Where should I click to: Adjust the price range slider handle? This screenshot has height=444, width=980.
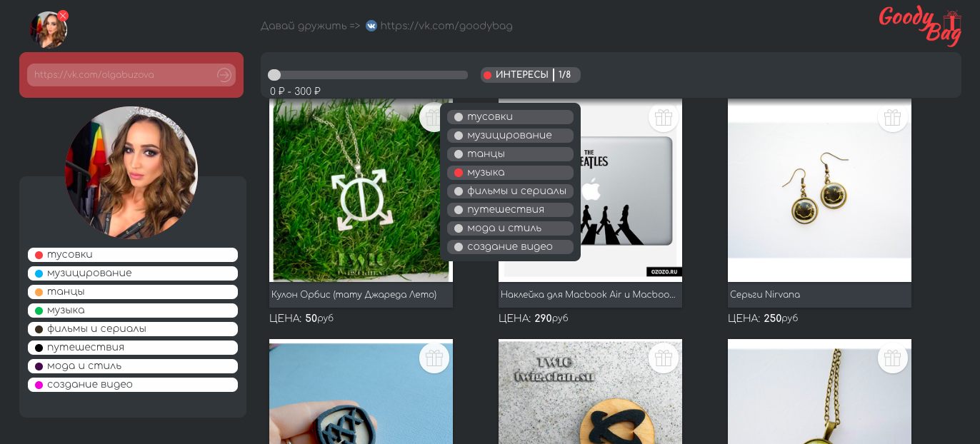point(274,75)
